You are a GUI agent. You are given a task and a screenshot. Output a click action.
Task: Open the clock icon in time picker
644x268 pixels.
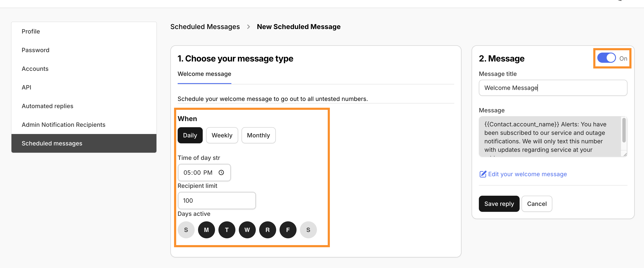tap(222, 172)
